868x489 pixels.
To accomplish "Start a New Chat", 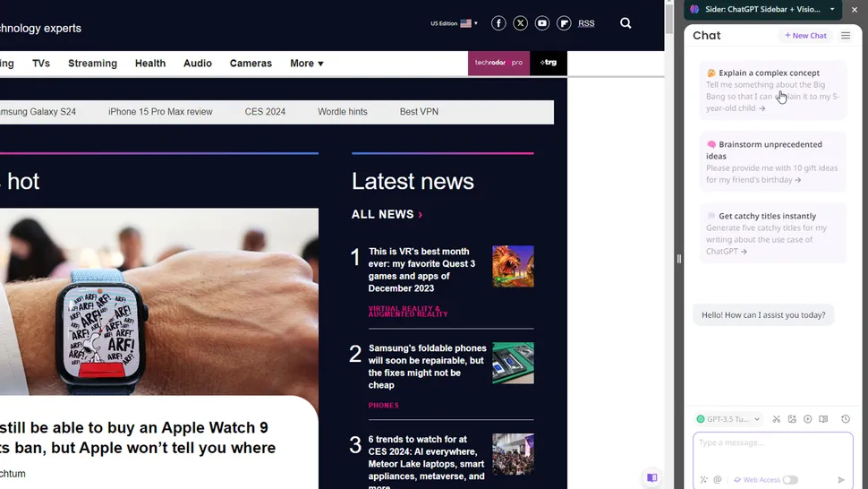I will pyautogui.click(x=805, y=36).
